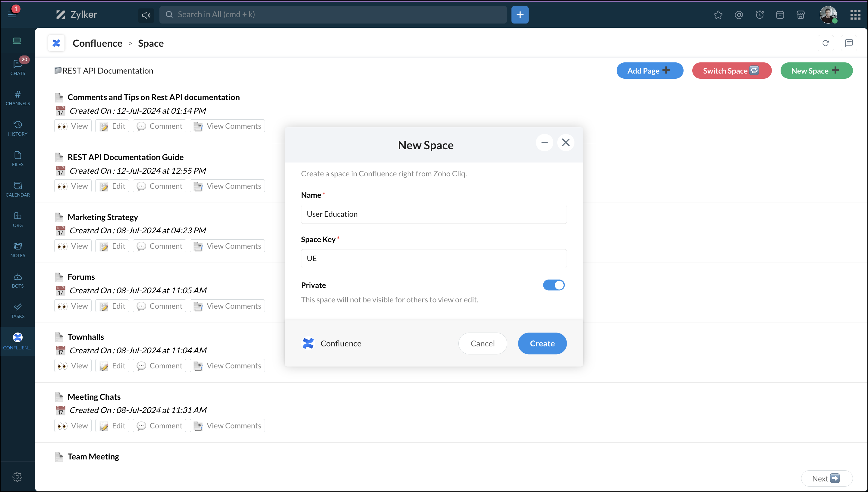Click the Create button in dialog
The width and height of the screenshot is (868, 492).
point(542,343)
